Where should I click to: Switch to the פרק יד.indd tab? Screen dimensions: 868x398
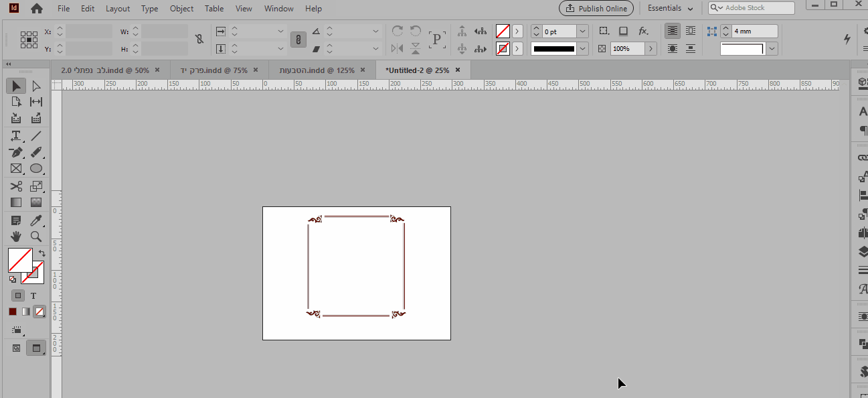[x=214, y=70]
